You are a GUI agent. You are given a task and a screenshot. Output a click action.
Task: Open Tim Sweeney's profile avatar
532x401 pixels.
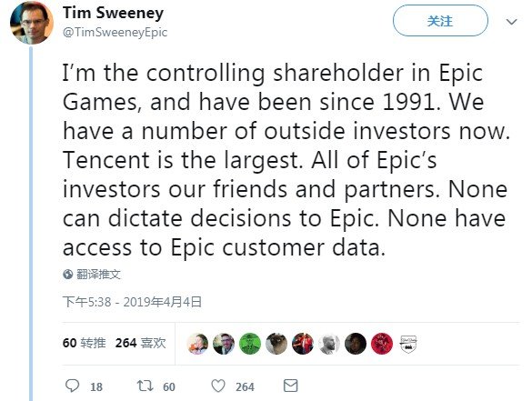(x=32, y=23)
